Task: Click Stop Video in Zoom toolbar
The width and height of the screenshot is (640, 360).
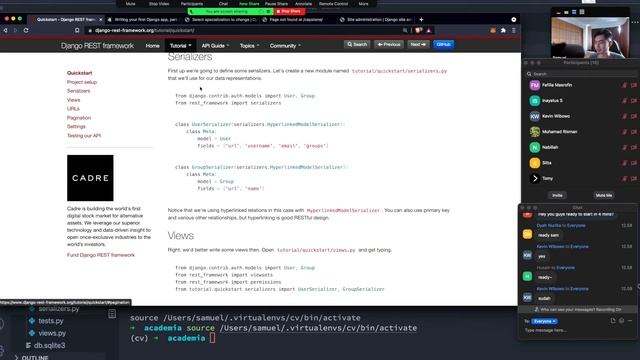Action: [159, 4]
